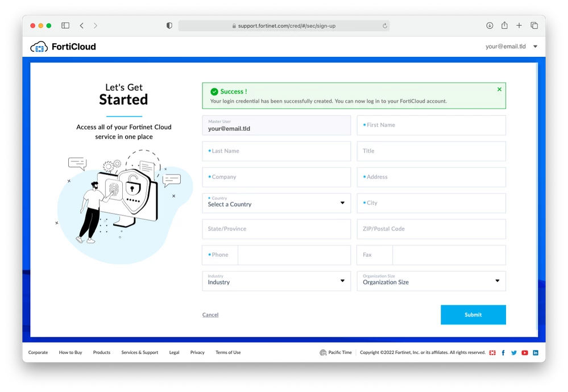Open the Terms of Use footer link
Viewport: 568px width, 392px height.
pyautogui.click(x=228, y=353)
